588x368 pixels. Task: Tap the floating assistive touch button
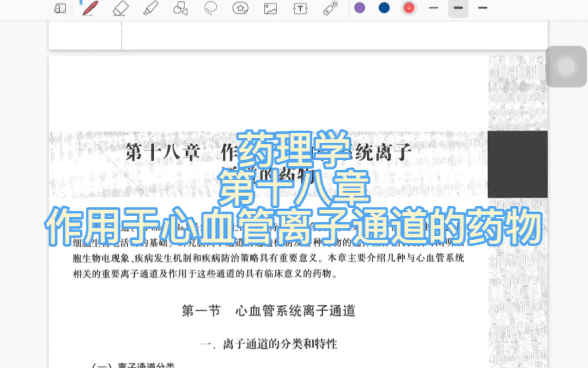[566, 67]
